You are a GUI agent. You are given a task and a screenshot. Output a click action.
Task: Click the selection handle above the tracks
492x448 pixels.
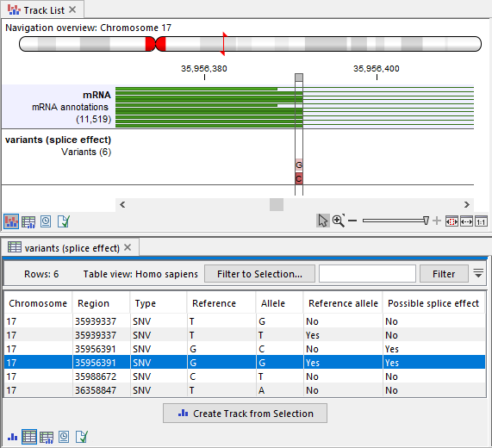(x=299, y=78)
